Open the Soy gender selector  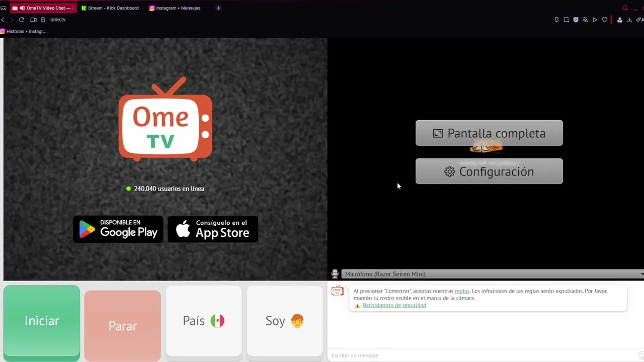point(285,321)
